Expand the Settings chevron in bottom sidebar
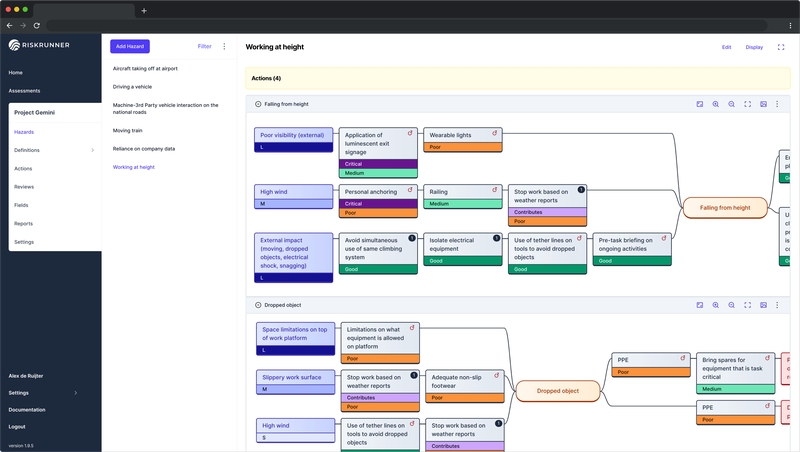This screenshot has width=800, height=452. coord(76,393)
